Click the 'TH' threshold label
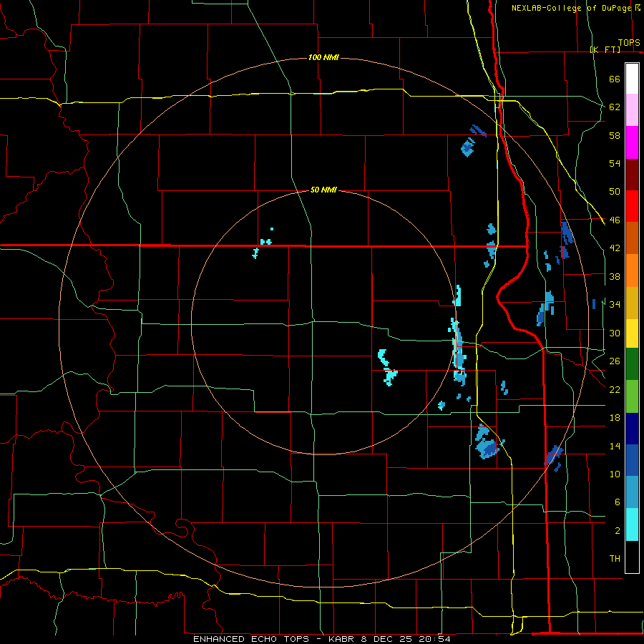 615,559
